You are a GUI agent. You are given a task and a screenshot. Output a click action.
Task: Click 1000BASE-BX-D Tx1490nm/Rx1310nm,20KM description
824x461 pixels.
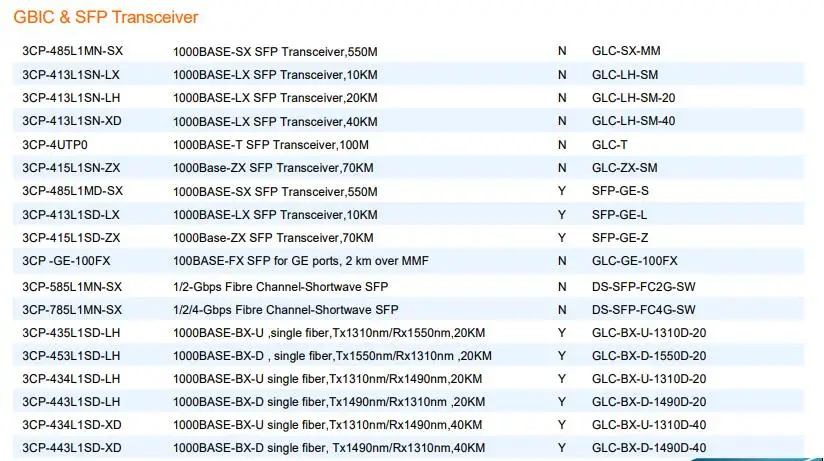(x=329, y=402)
